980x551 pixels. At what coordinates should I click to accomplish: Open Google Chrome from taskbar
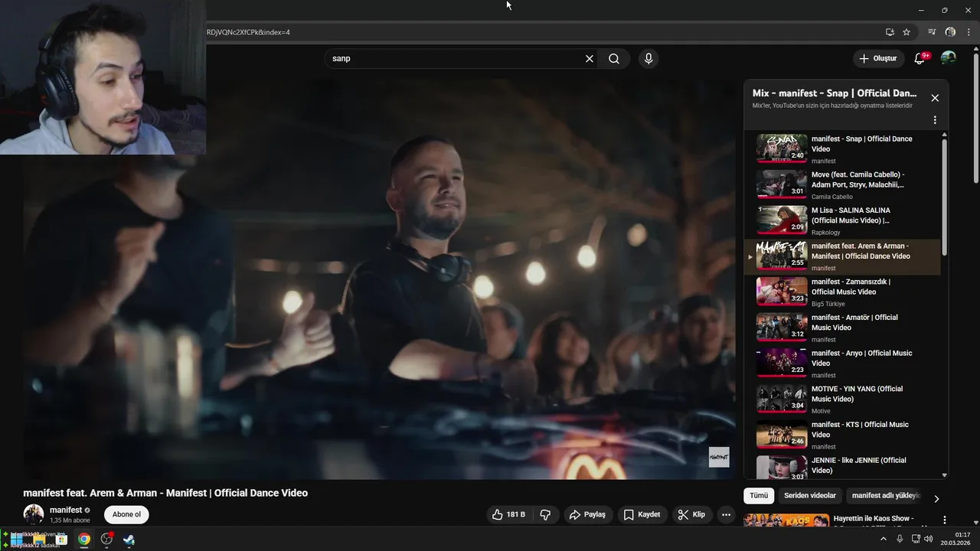point(83,540)
